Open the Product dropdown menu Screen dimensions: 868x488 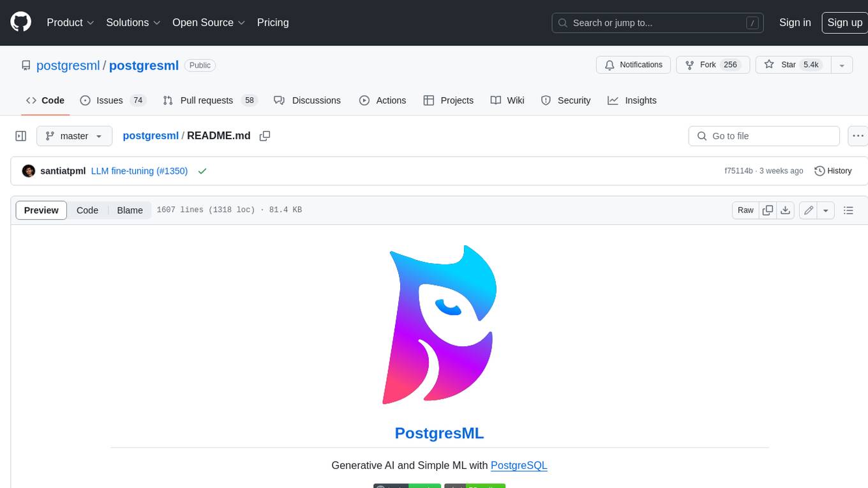click(x=70, y=22)
